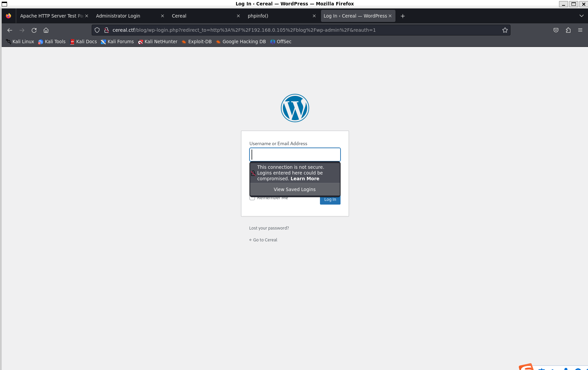This screenshot has width=588, height=370.
Task: Click View Saved Logins
Action: pos(295,189)
